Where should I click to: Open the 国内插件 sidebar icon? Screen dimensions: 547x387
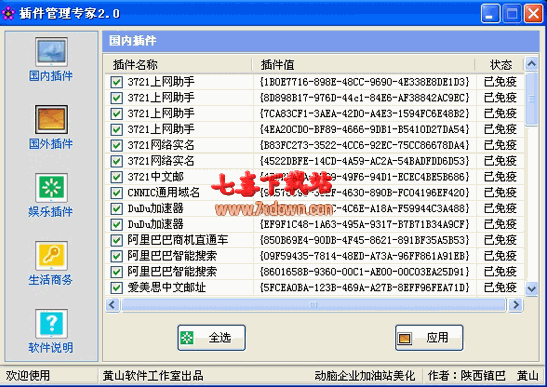(51, 52)
